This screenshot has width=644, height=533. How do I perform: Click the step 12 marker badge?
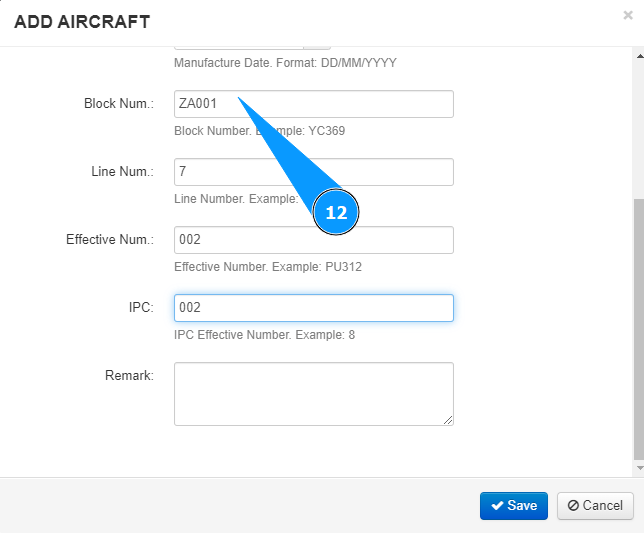click(336, 213)
